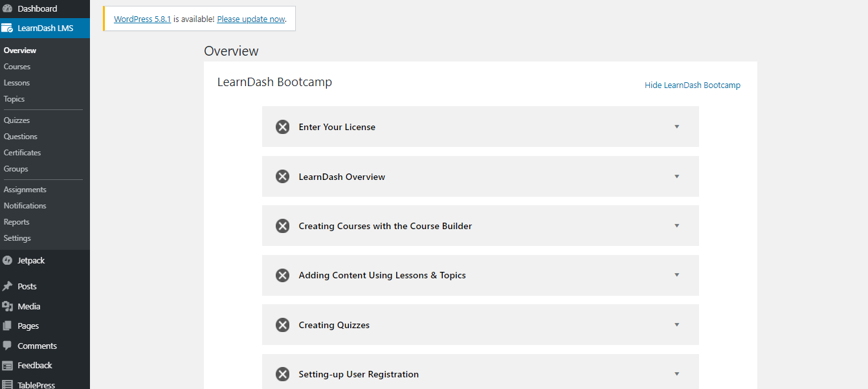Image resolution: width=868 pixels, height=389 pixels.
Task: Click the Dashboard gauge icon
Action: tap(7, 8)
